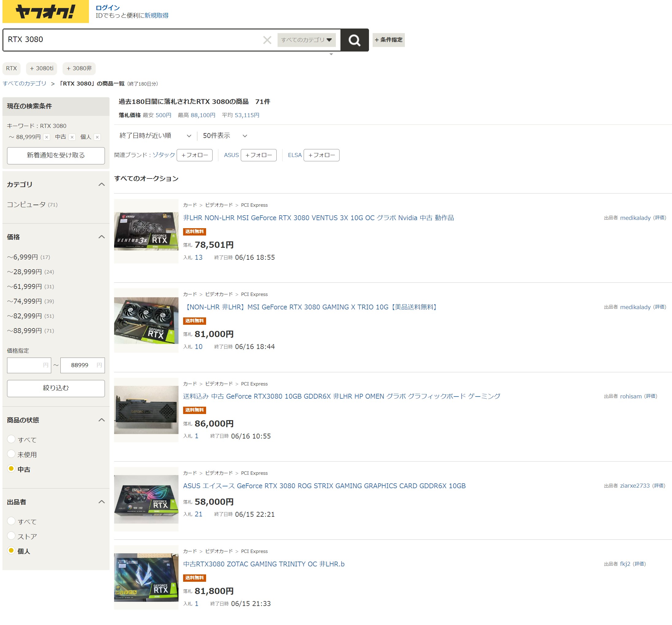Add the ＋3080非 keyword suggestion

pos(79,68)
